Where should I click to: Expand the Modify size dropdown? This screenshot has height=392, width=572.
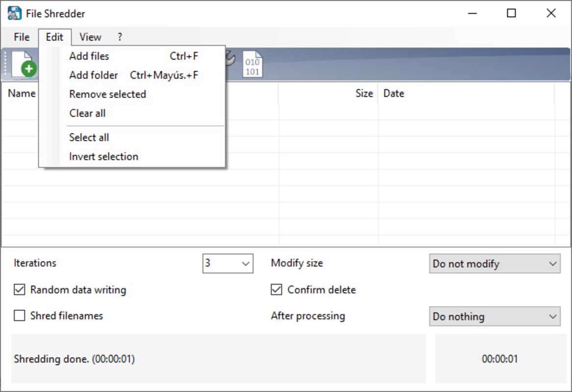(x=495, y=264)
